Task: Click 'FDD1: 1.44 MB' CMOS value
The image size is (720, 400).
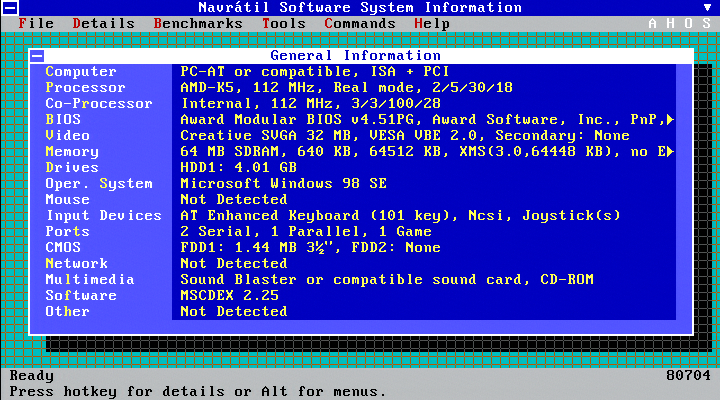Action: pyautogui.click(x=238, y=248)
